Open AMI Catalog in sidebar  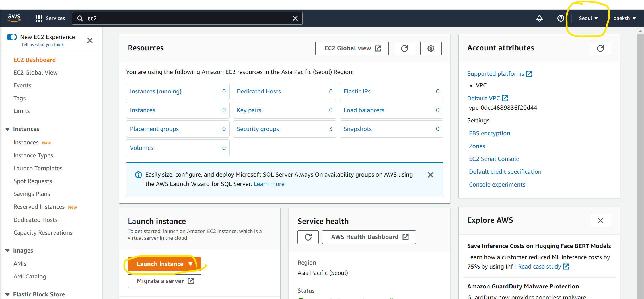point(30,277)
